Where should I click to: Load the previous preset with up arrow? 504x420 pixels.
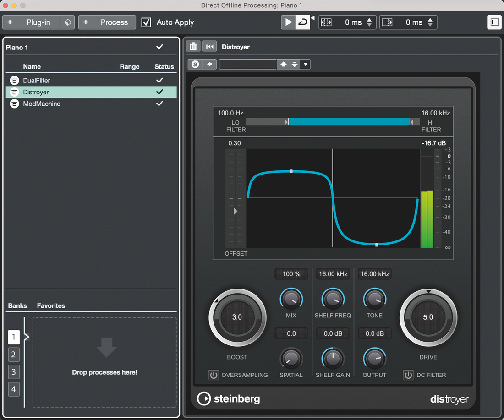click(283, 64)
